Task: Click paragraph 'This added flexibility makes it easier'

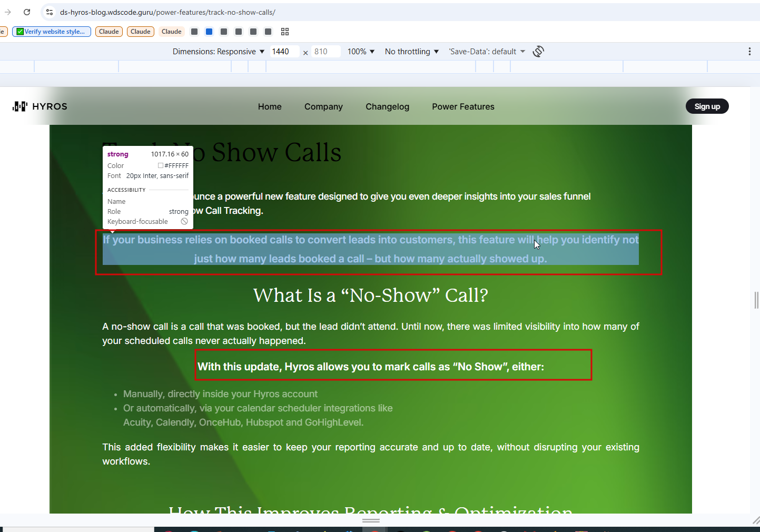Action: 371,454
